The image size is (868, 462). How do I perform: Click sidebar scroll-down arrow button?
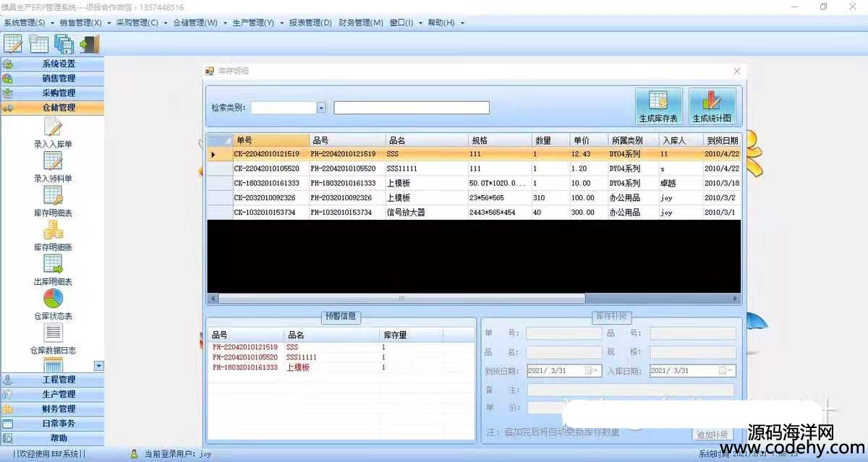coord(99,367)
